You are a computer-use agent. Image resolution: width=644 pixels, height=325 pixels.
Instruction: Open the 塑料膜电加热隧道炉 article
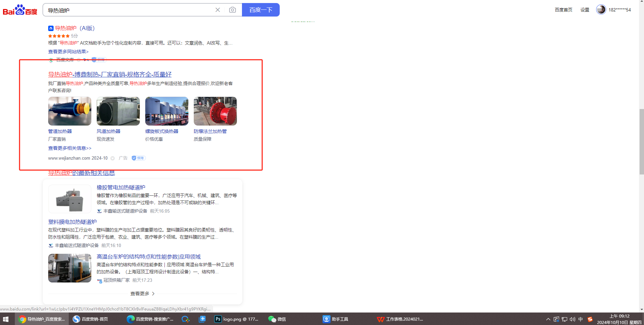[72, 222]
